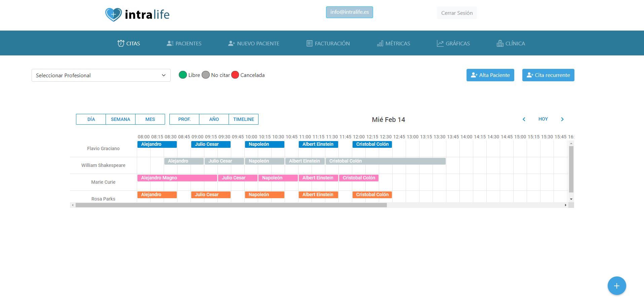
Task: Go to previous day with left chevron
Action: coord(524,119)
